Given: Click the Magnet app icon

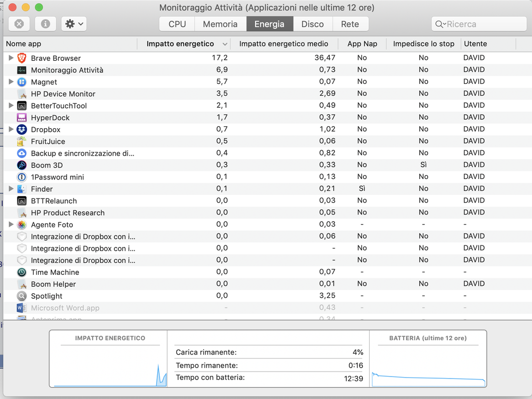Looking at the screenshot, I should pos(22,82).
